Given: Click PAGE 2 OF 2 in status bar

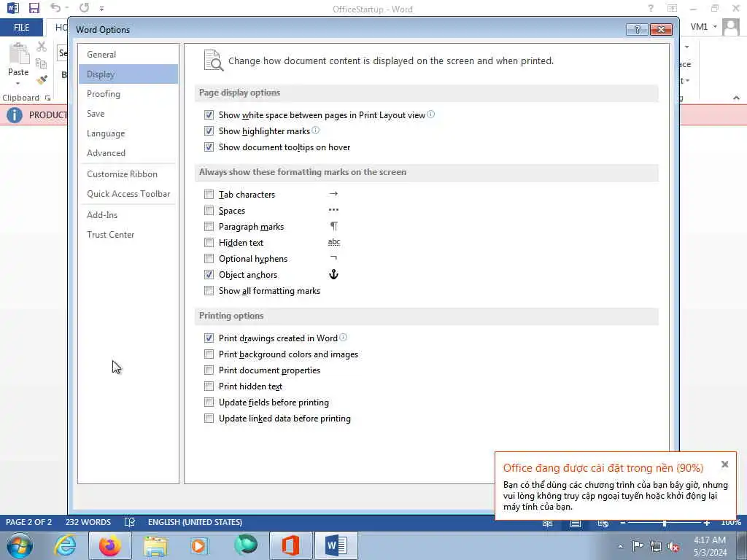Looking at the screenshot, I should tap(28, 522).
